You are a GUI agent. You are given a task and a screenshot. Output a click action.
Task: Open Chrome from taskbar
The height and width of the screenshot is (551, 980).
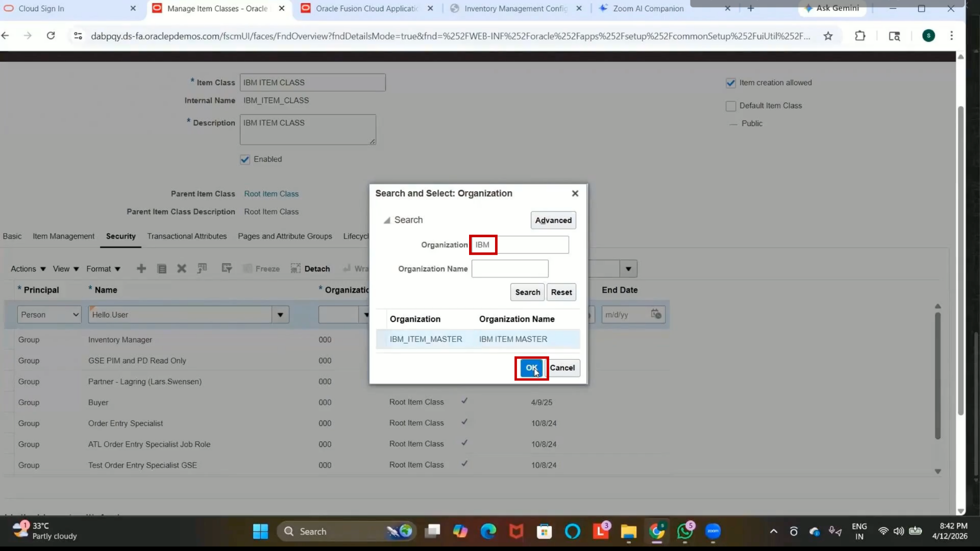point(657,532)
